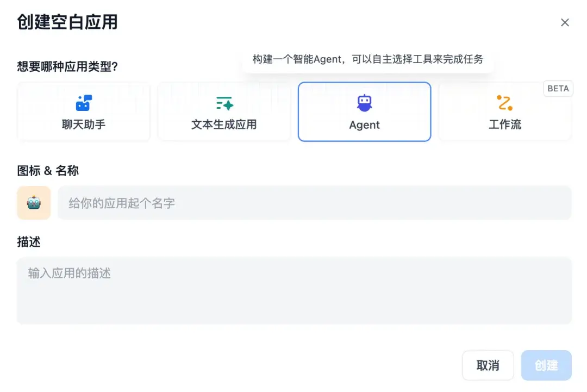Image resolution: width=587 pixels, height=392 pixels.
Task: Select the 聊天助手 chat bubble icon
Action: (84, 102)
